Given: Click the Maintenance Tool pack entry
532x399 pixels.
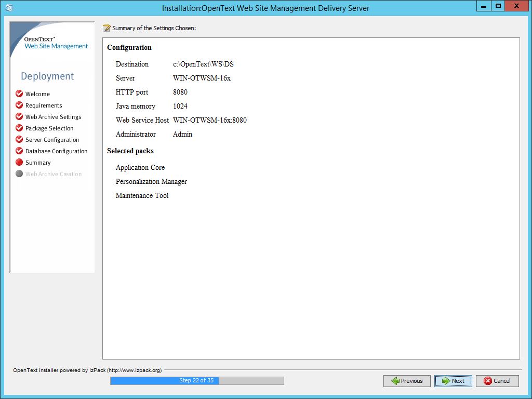Looking at the screenshot, I should (142, 195).
